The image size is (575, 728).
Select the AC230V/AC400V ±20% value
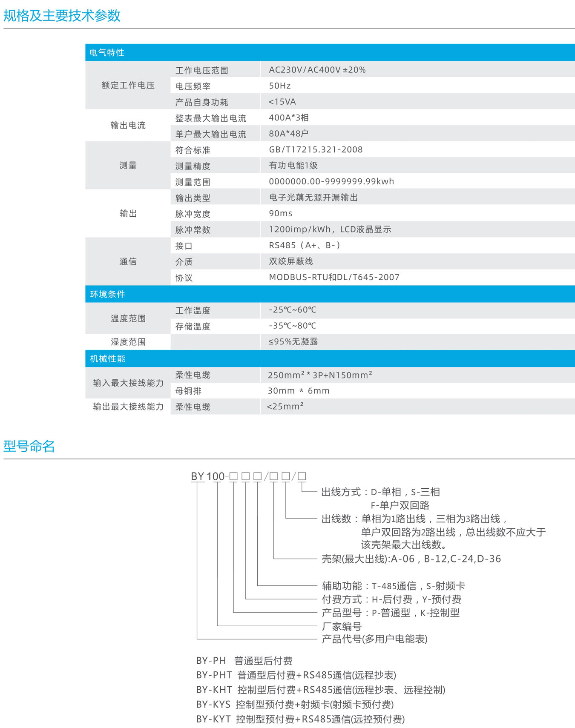[317, 70]
